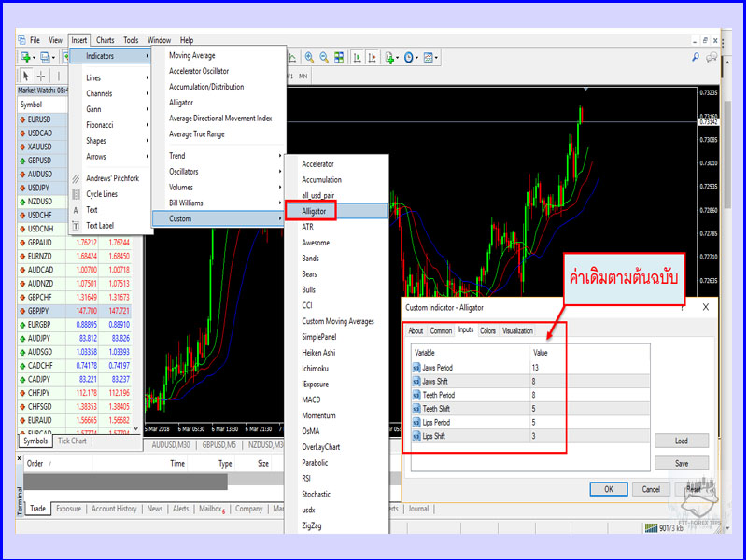Select Alligator in the Custom submenu
The height and width of the screenshot is (560, 747).
point(336,211)
